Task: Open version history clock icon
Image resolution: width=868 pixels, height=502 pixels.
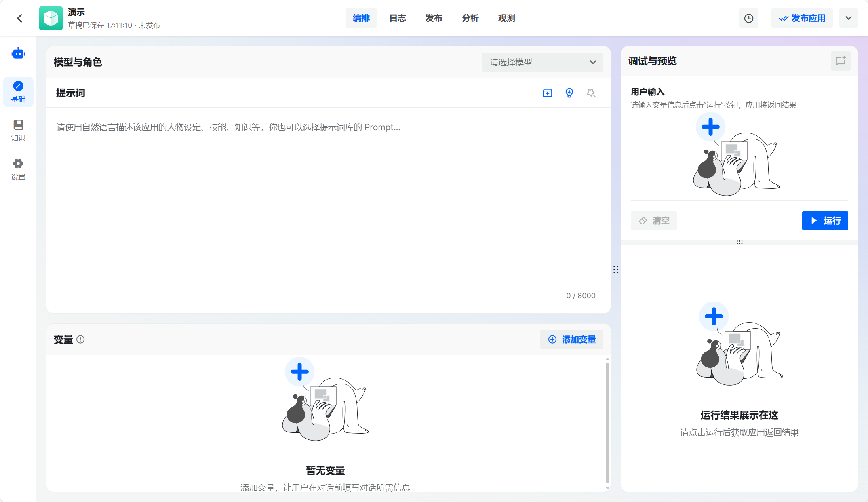Action: tap(748, 18)
